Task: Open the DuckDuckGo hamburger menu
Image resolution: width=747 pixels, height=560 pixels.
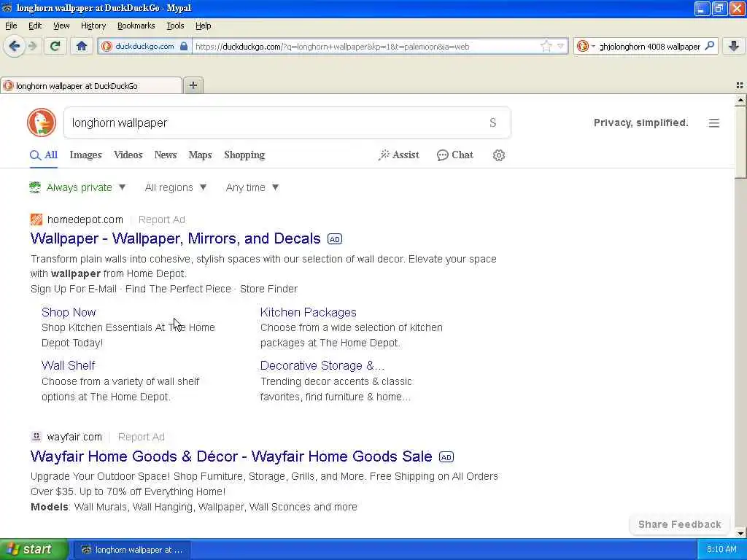Action: pyautogui.click(x=713, y=122)
